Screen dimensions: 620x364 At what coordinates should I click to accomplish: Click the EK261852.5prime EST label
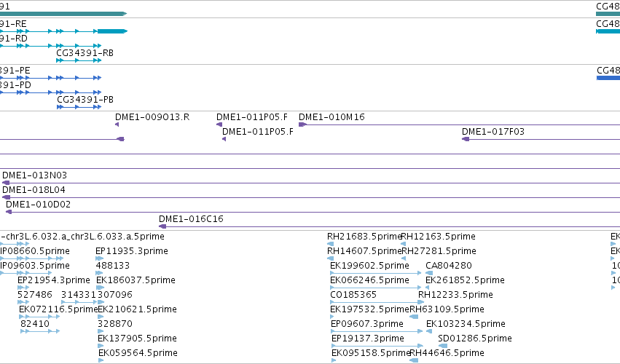[x=465, y=280]
